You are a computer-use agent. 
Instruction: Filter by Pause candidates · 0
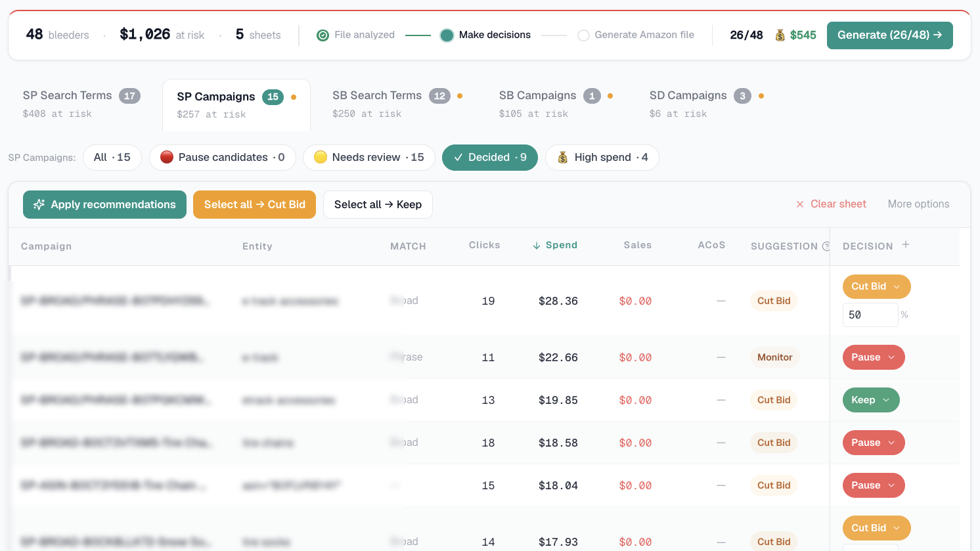(223, 158)
